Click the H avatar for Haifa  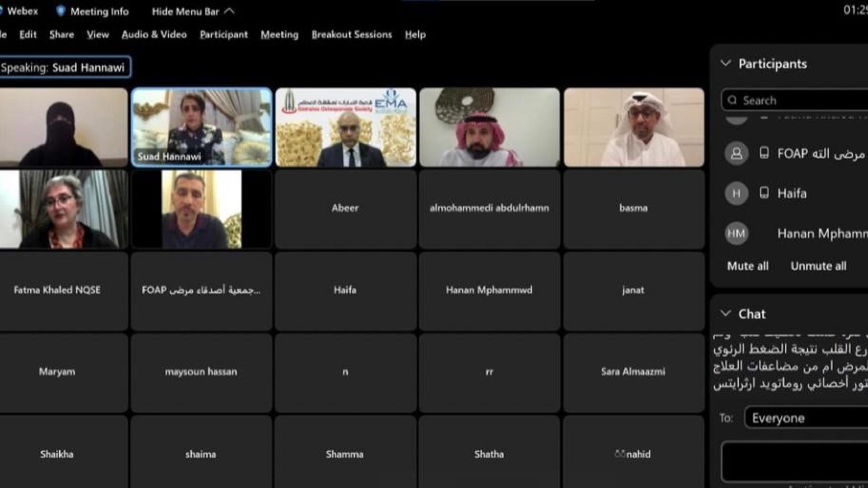click(736, 193)
